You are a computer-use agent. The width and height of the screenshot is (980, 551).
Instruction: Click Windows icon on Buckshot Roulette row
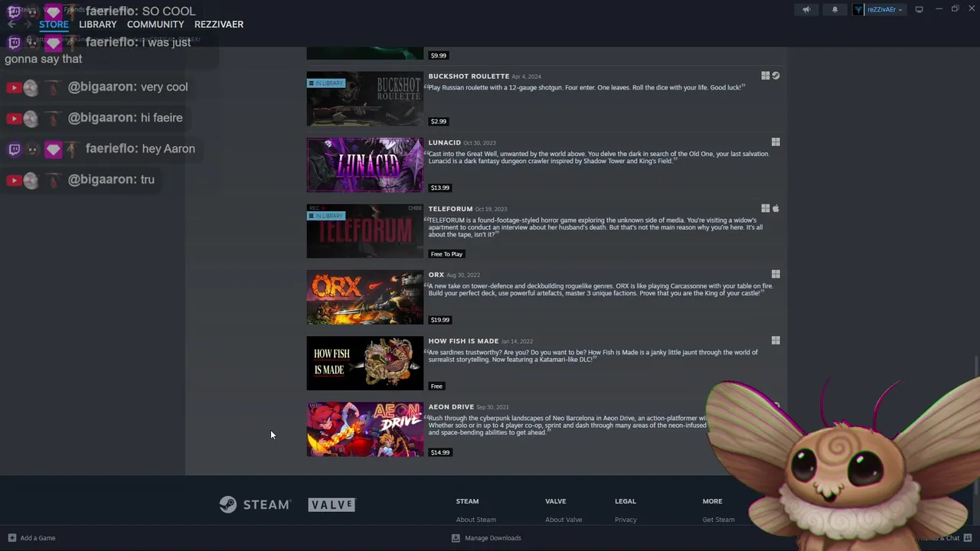[765, 76]
